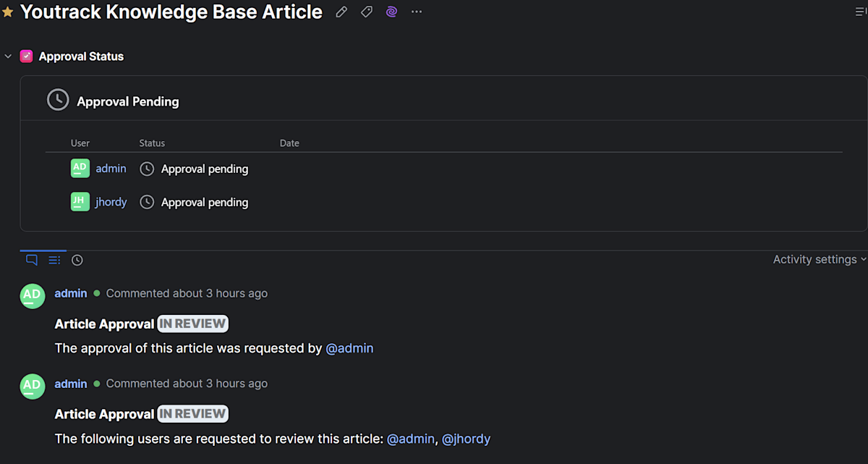Click the pencil edit article icon
This screenshot has height=464, width=868.
pyautogui.click(x=341, y=12)
